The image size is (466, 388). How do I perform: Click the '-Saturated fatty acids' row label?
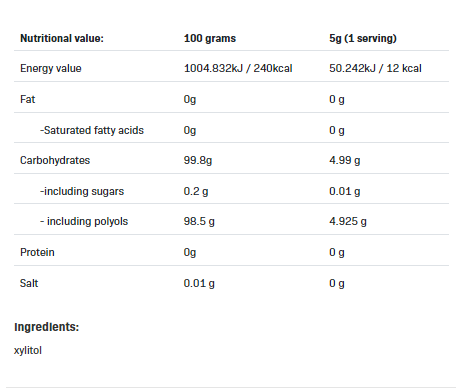92,130
